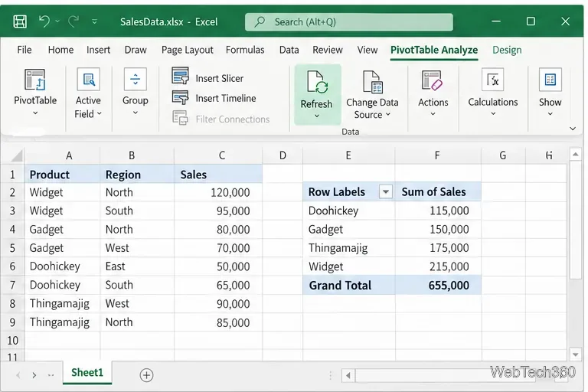Screen dimensions: 588x392
Task: Switch to the Draw tab
Action: pos(136,50)
